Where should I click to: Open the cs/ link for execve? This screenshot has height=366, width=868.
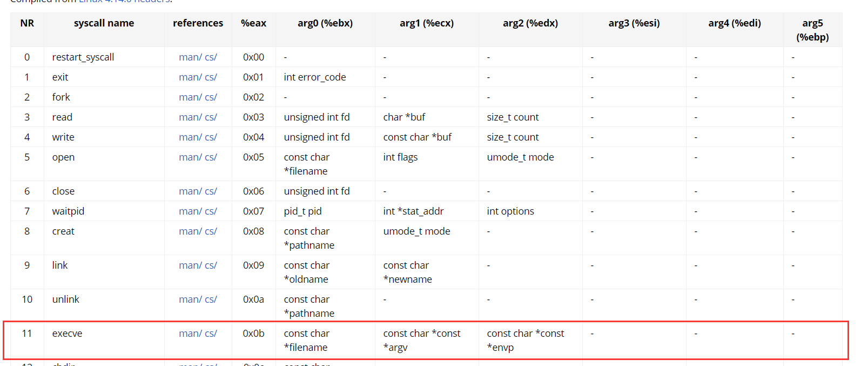coord(211,334)
